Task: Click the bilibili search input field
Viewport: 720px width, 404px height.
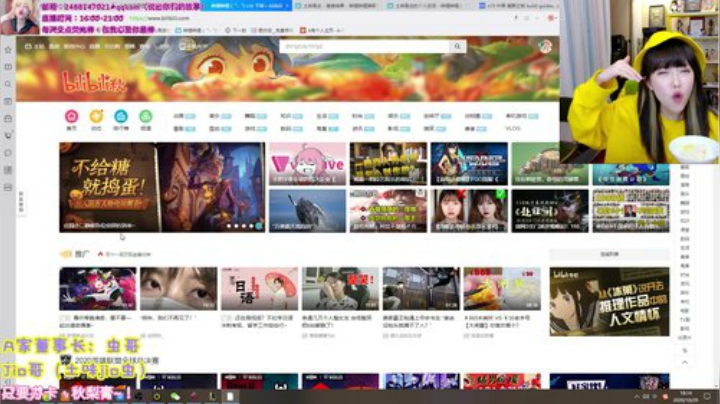Action: tap(365, 46)
